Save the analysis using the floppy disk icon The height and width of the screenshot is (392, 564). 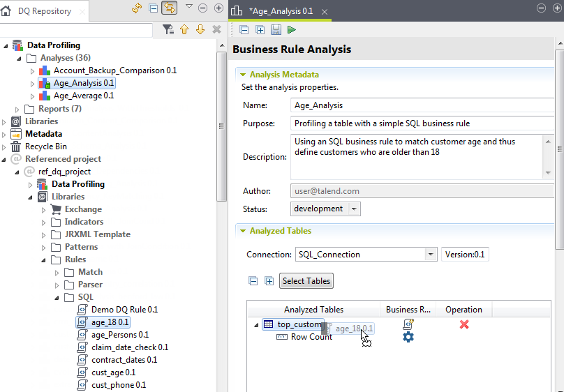click(x=276, y=30)
